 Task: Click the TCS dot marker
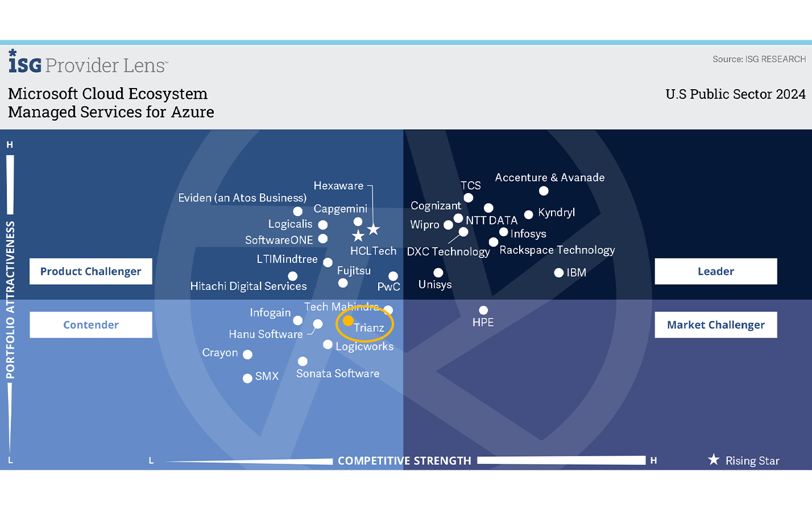469,198
